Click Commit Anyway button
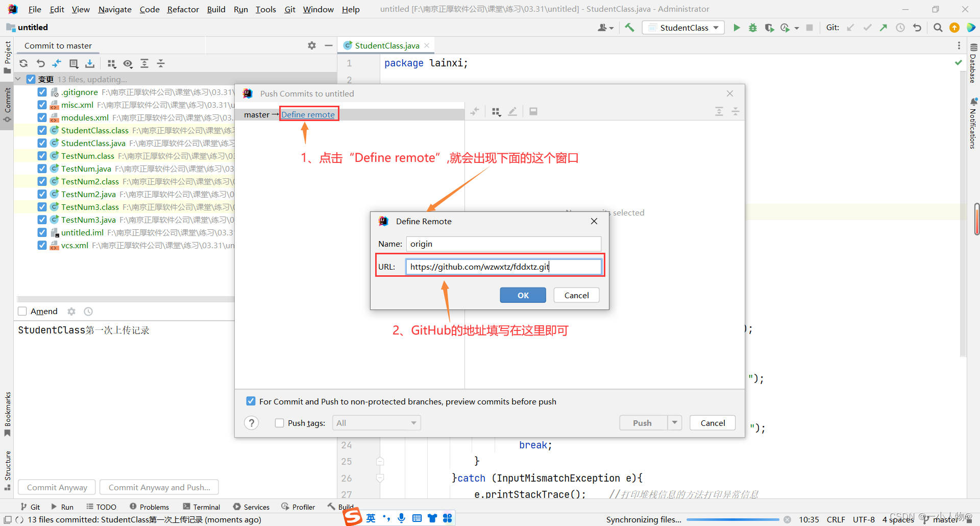Image resolution: width=980 pixels, height=526 pixels. (x=57, y=487)
